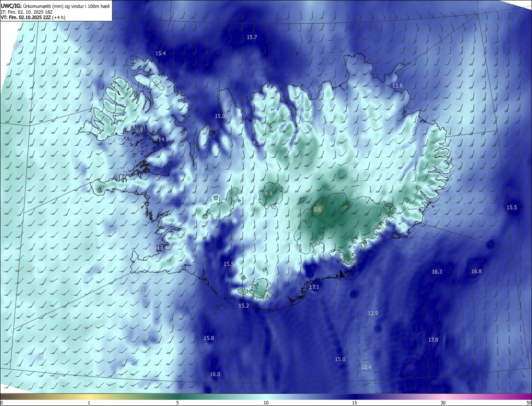
Task: Click the 12.4 value in the south
Action: coord(366,367)
